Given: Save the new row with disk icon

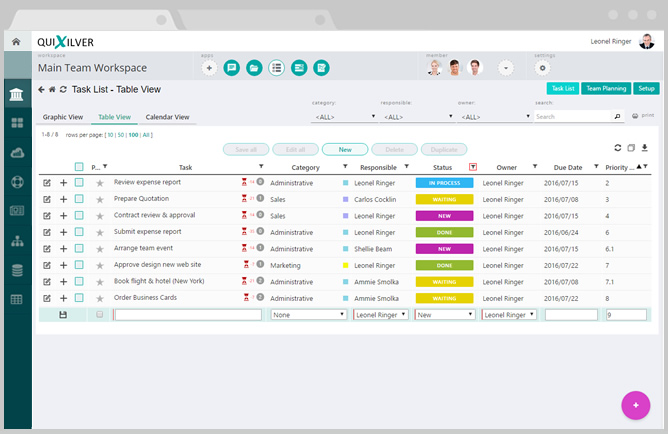Looking at the screenshot, I should click(63, 315).
